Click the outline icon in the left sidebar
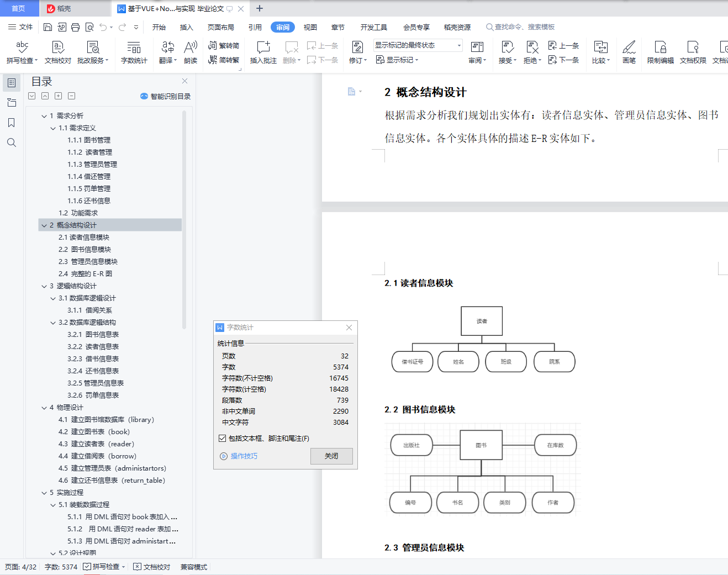The width and height of the screenshot is (728, 575). coord(11,83)
